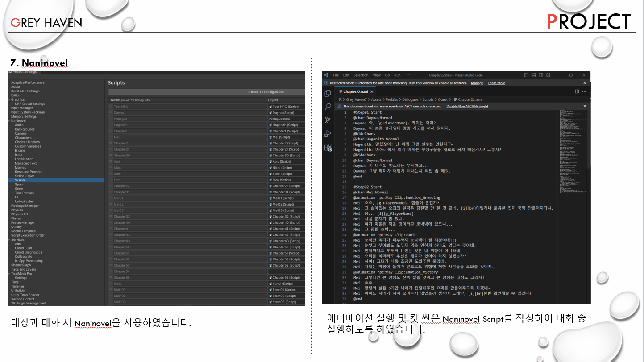The image size is (644, 362).
Task: Open View menu in VS Code
Action: coord(377,75)
